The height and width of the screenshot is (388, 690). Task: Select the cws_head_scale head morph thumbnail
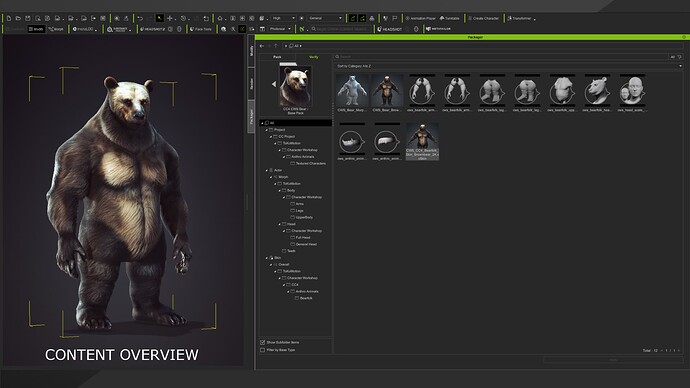click(x=632, y=91)
